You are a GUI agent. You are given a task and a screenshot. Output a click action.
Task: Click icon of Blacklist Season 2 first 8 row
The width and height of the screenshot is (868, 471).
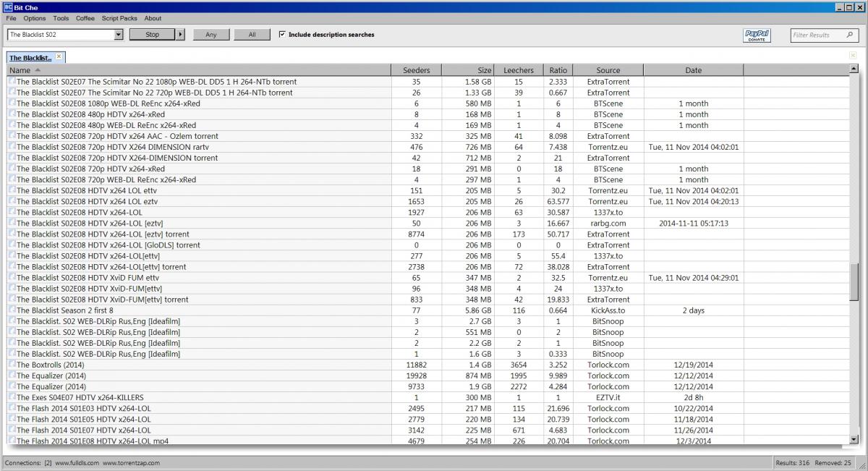click(x=12, y=310)
